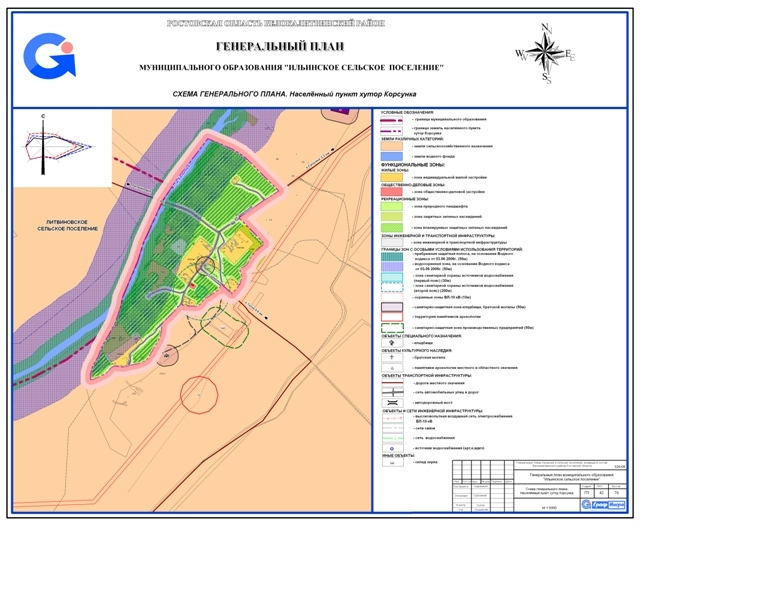Click the orange agricultural land legend swatch
Image resolution: width=780 pixels, height=600 pixels.
tap(391, 146)
